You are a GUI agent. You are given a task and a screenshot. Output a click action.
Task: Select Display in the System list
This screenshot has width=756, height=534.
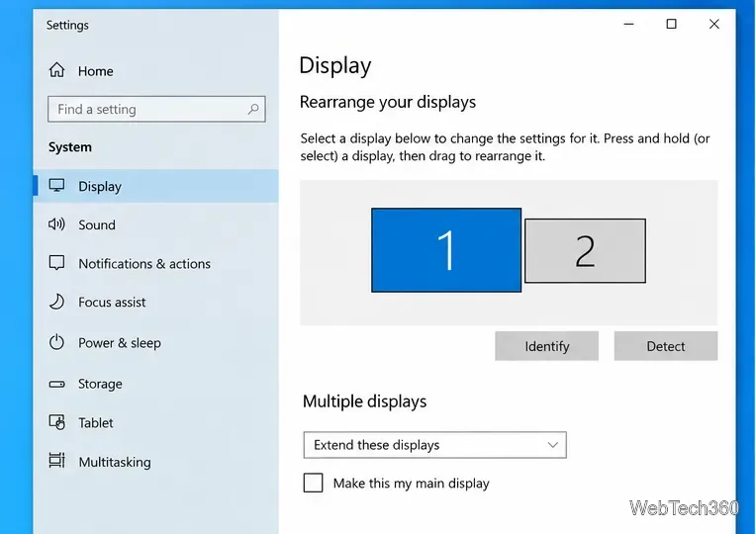pyautogui.click(x=155, y=186)
